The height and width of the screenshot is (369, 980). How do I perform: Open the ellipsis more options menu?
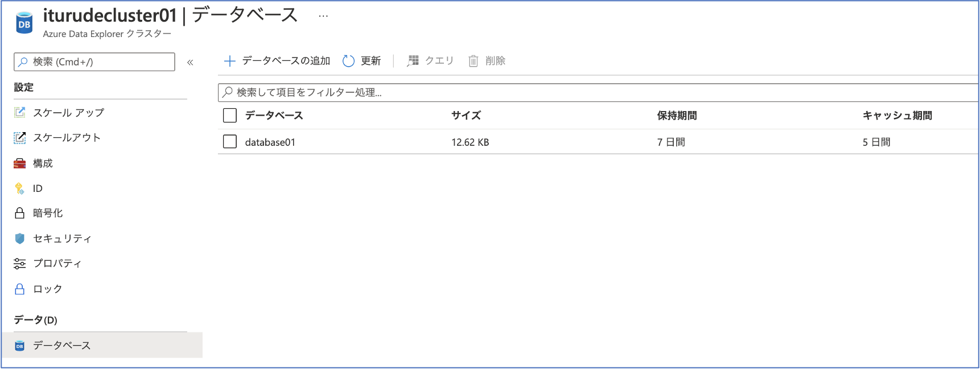pos(323,16)
